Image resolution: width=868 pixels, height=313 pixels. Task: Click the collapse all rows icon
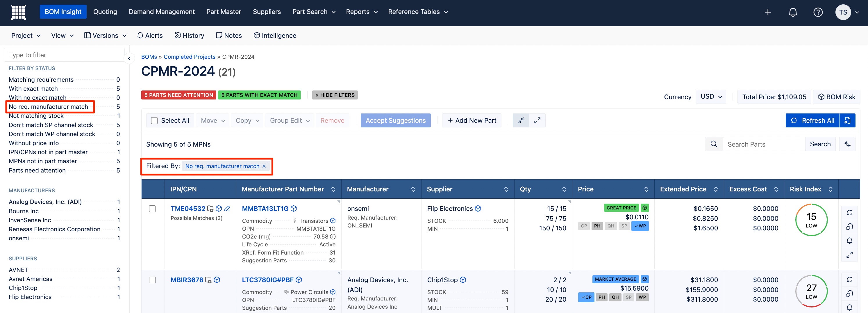click(x=521, y=120)
